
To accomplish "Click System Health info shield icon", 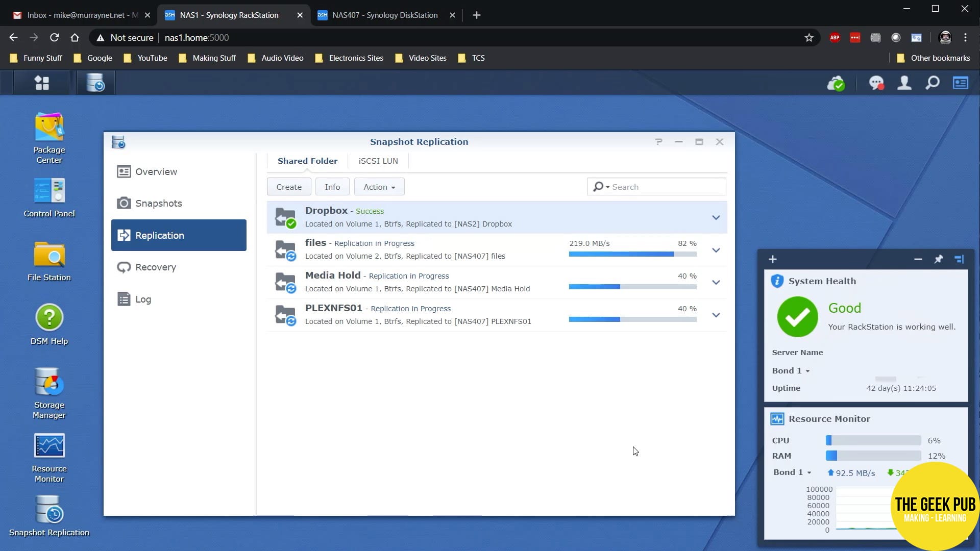I will [777, 281].
